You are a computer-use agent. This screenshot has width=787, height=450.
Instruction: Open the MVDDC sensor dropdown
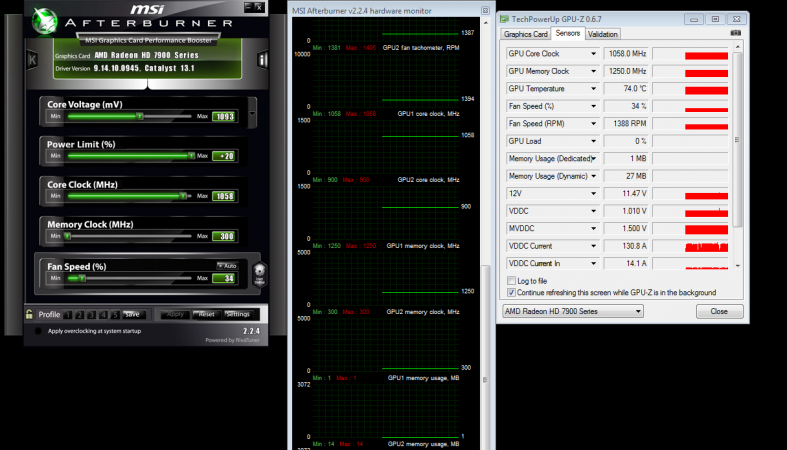[x=593, y=228]
